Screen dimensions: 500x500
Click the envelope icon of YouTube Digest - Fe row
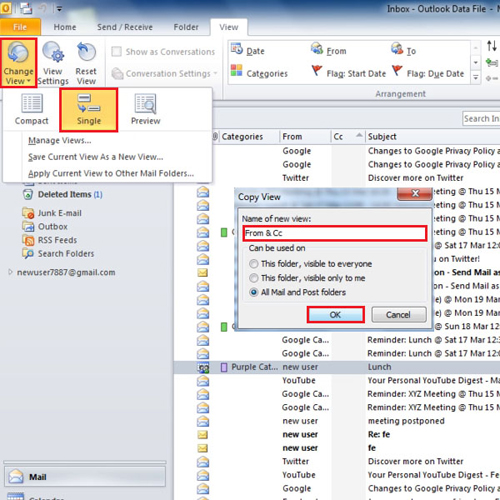coord(203,475)
